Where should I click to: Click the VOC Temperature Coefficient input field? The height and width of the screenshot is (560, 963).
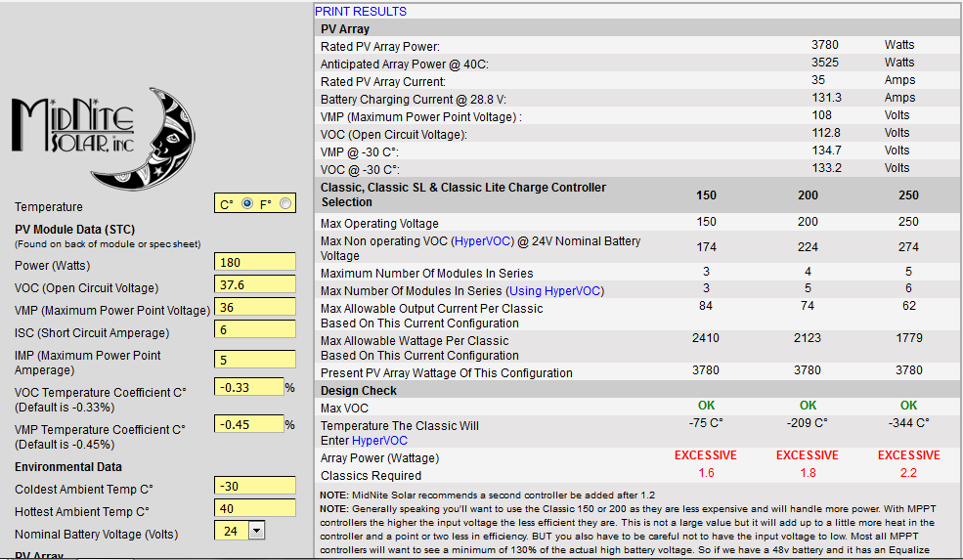point(248,387)
